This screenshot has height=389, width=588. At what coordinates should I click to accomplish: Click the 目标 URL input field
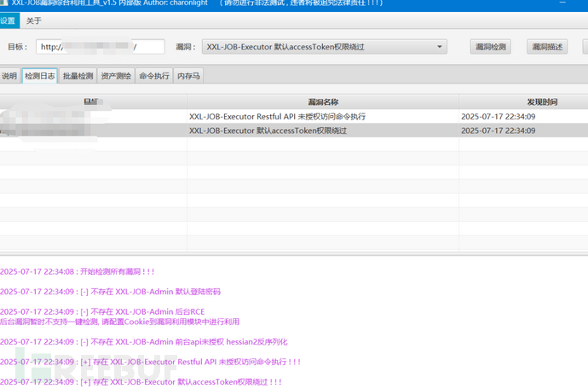[x=100, y=47]
